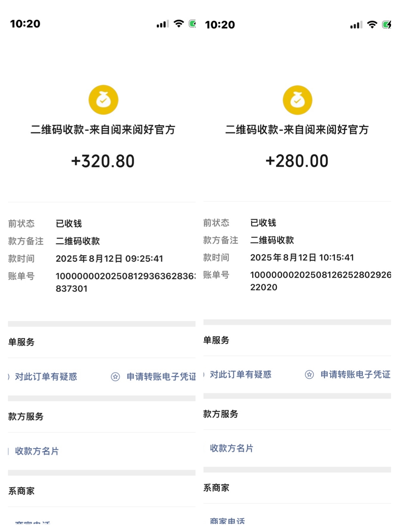Viewport: 399px width, 532px height.
Task: Tap the +280.00 amount text
Action: (297, 161)
